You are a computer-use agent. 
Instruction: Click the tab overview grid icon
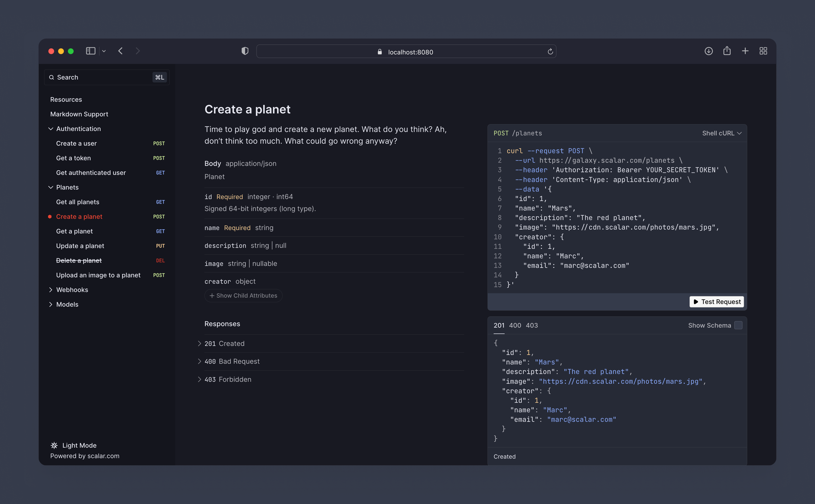pos(763,51)
